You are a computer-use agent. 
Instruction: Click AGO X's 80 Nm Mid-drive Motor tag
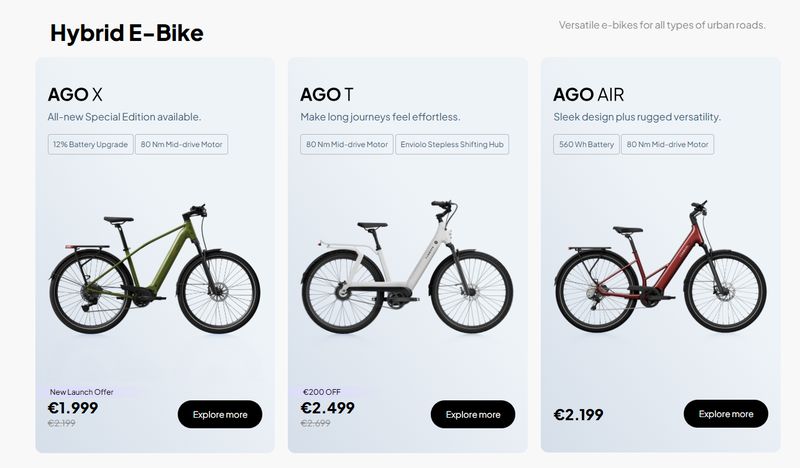[182, 145]
